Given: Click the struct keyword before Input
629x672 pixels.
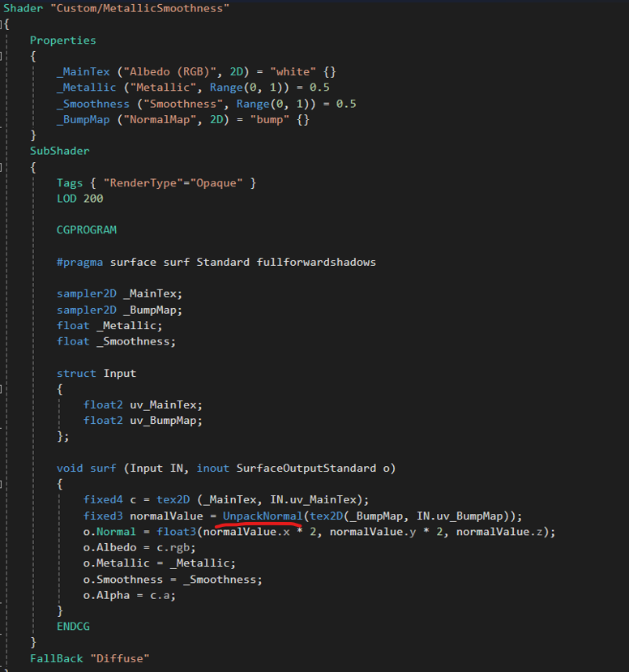Looking at the screenshot, I should tap(76, 373).
